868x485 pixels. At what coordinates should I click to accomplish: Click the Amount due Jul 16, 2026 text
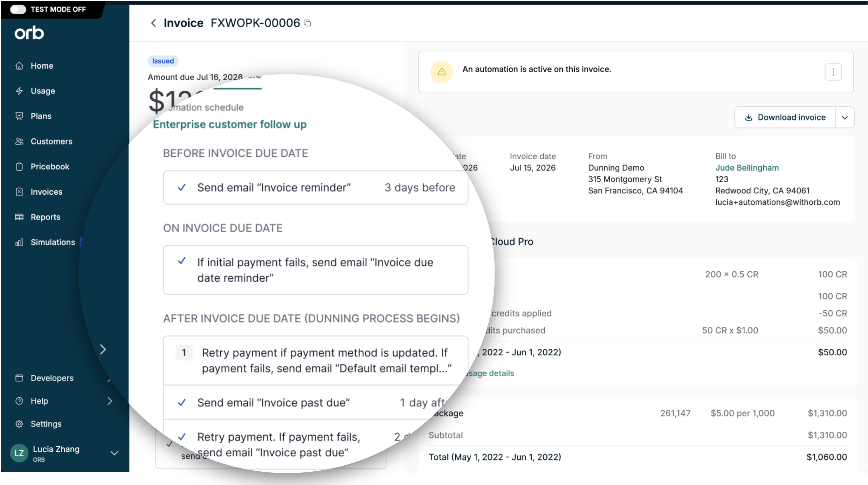195,77
